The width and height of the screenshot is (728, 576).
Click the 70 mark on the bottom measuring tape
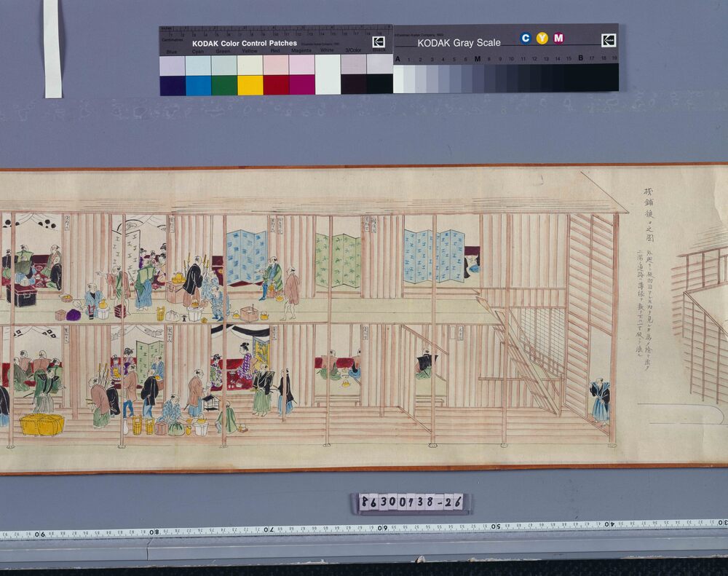[269, 529]
